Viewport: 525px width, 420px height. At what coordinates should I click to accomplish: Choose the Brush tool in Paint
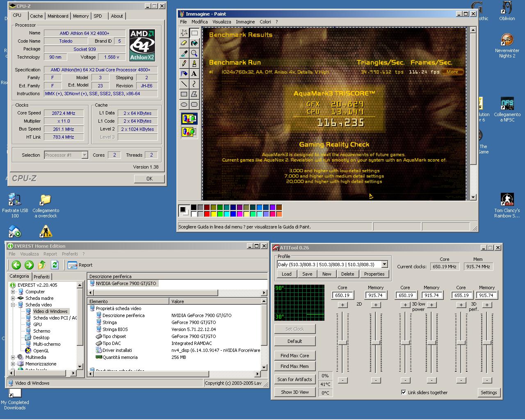pyautogui.click(x=194, y=64)
